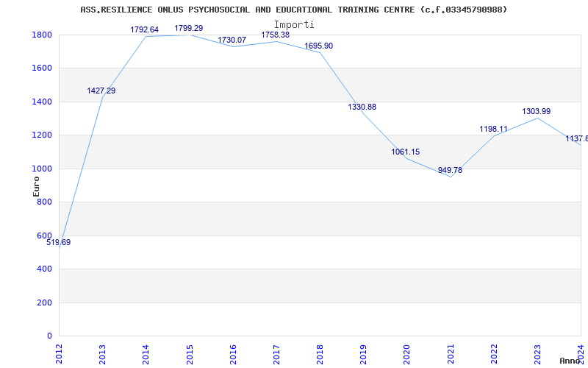This screenshot has height=368, width=588.
Task: Click the data label 1427.29
Action: tap(101, 91)
